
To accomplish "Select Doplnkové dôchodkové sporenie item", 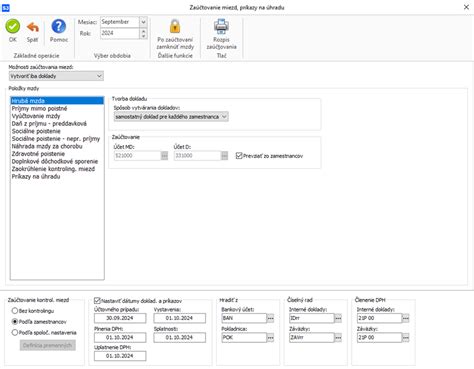I will [x=57, y=161].
